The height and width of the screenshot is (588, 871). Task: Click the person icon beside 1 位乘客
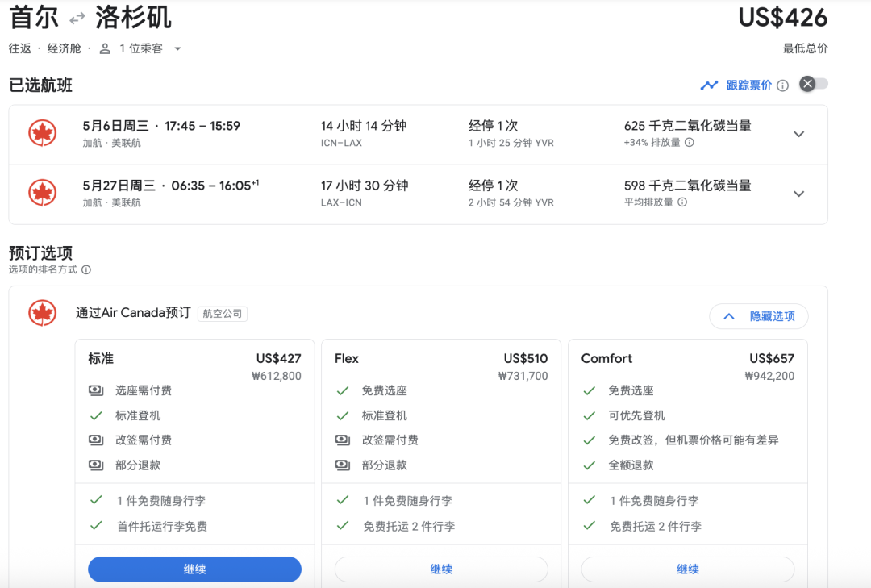pyautogui.click(x=105, y=48)
